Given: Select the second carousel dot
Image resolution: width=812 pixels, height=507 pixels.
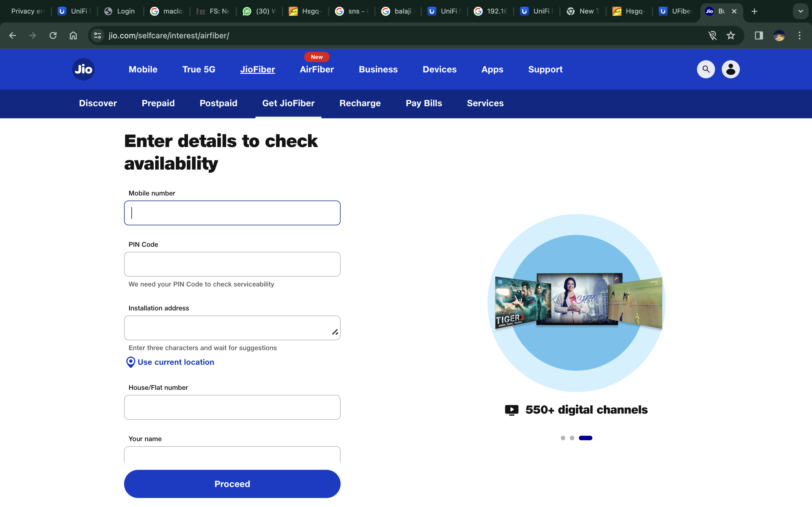Looking at the screenshot, I should point(572,438).
